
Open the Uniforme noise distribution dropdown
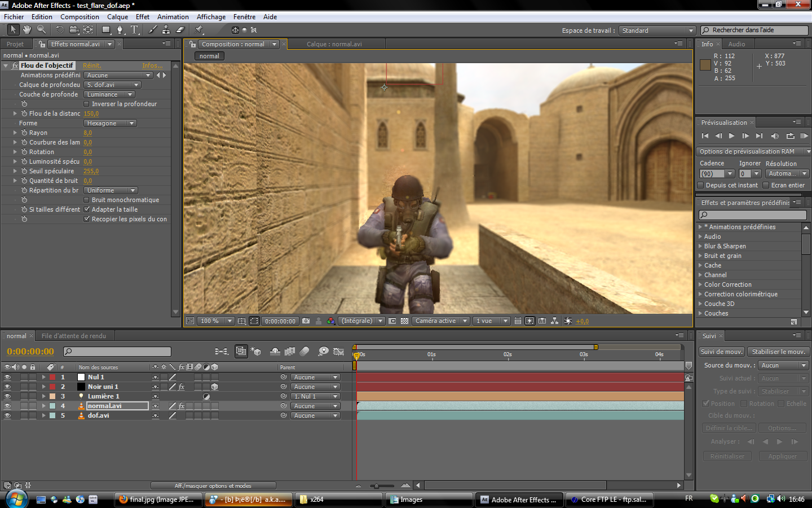pyautogui.click(x=111, y=190)
